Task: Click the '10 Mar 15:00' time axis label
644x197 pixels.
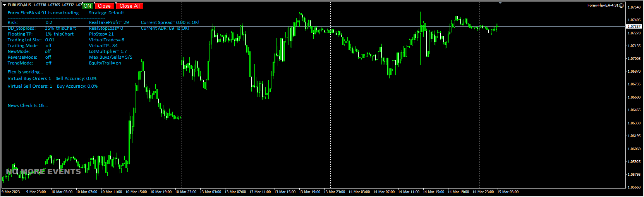Action: coord(136,192)
